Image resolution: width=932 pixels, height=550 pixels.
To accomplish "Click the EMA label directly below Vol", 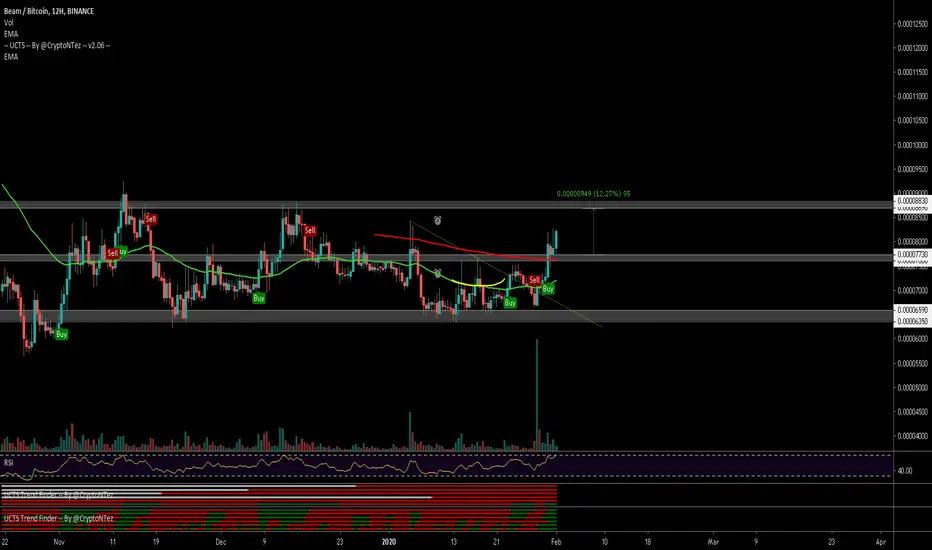I will tap(11, 34).
